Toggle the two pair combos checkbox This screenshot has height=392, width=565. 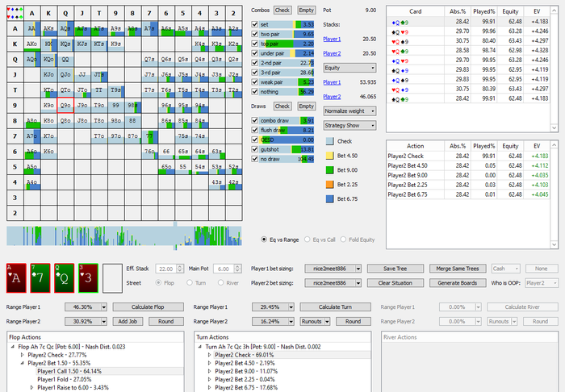[x=256, y=35]
